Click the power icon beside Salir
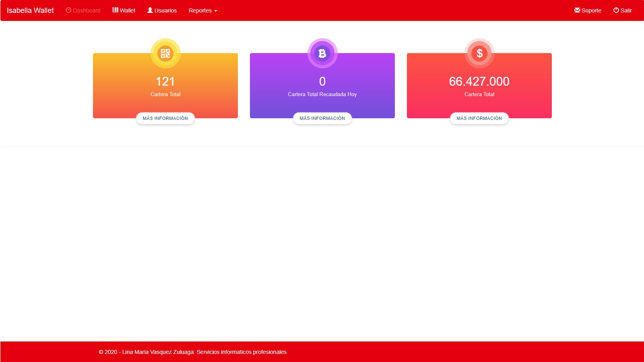Screen dimensions: 644x362 pos(616,10)
